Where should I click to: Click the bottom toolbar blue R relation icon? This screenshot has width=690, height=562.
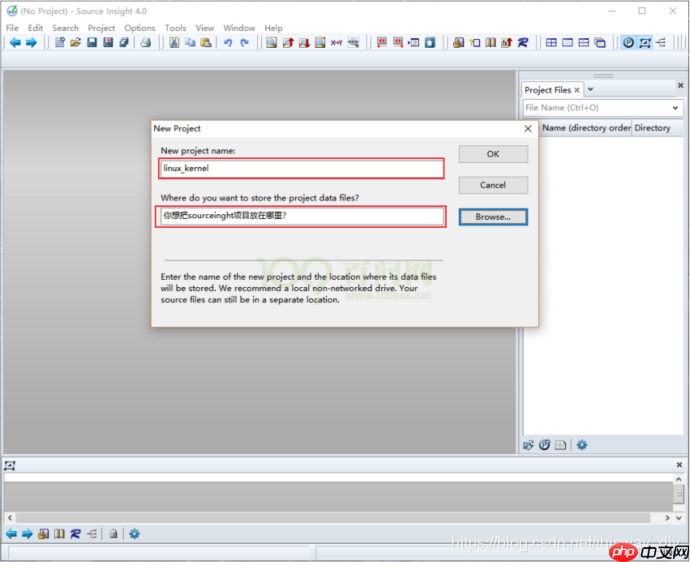75,534
